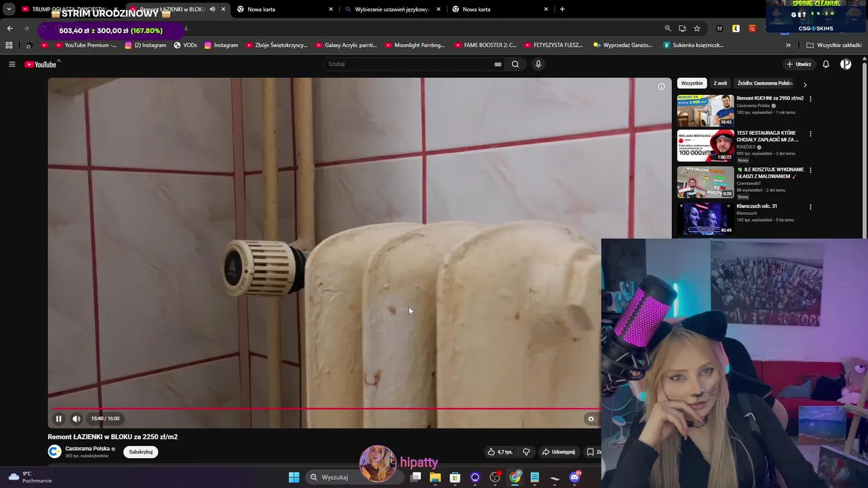
Task: Mute the video with the speaker icon
Action: point(76,419)
